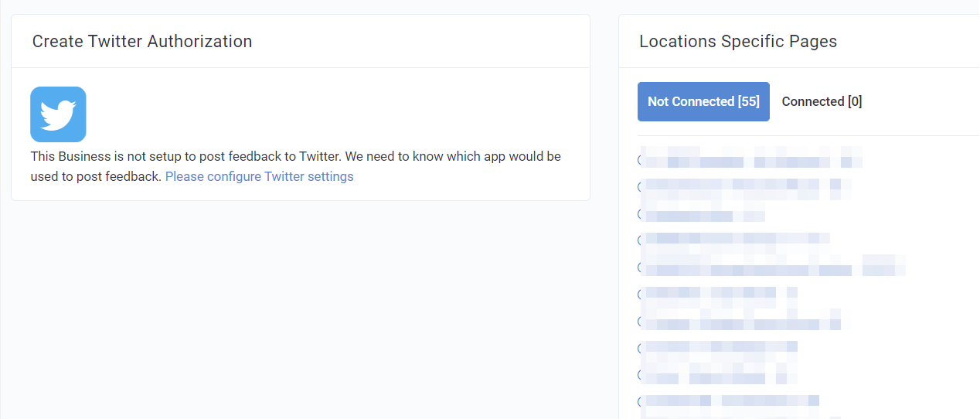The image size is (980, 419).
Task: Switch to the Connected [0] tab
Action: 822,101
